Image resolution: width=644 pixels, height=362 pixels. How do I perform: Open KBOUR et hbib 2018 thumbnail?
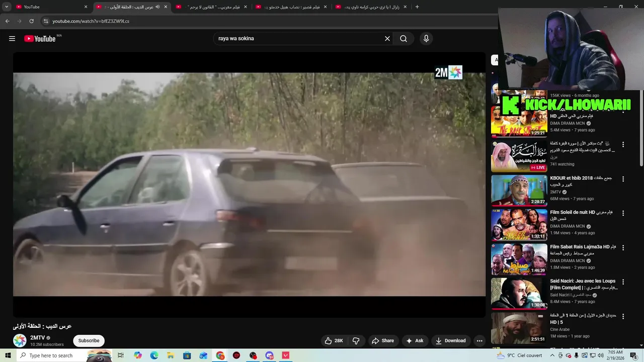click(519, 191)
